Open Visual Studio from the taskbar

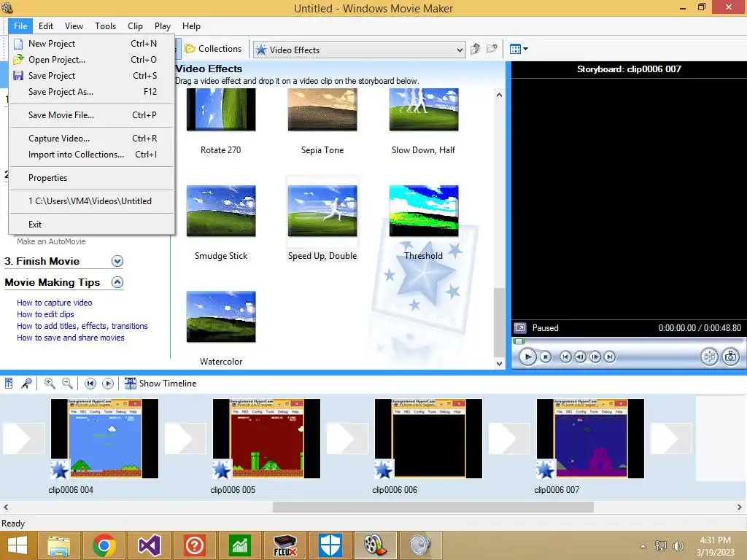pyautogui.click(x=149, y=545)
